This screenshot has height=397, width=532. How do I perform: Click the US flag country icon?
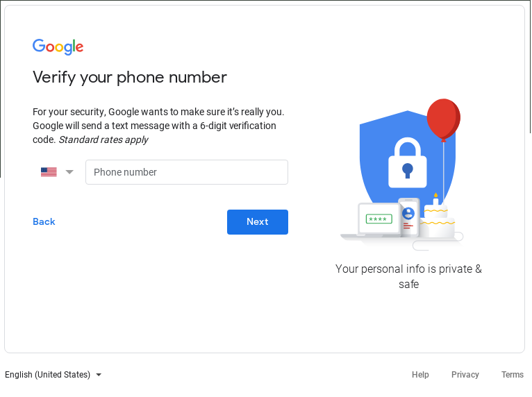[x=49, y=172]
